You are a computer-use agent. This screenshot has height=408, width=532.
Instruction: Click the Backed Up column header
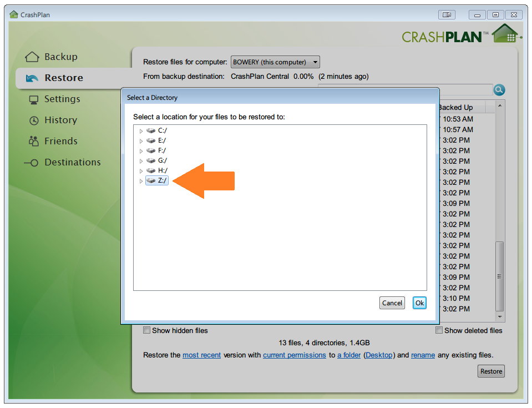462,107
